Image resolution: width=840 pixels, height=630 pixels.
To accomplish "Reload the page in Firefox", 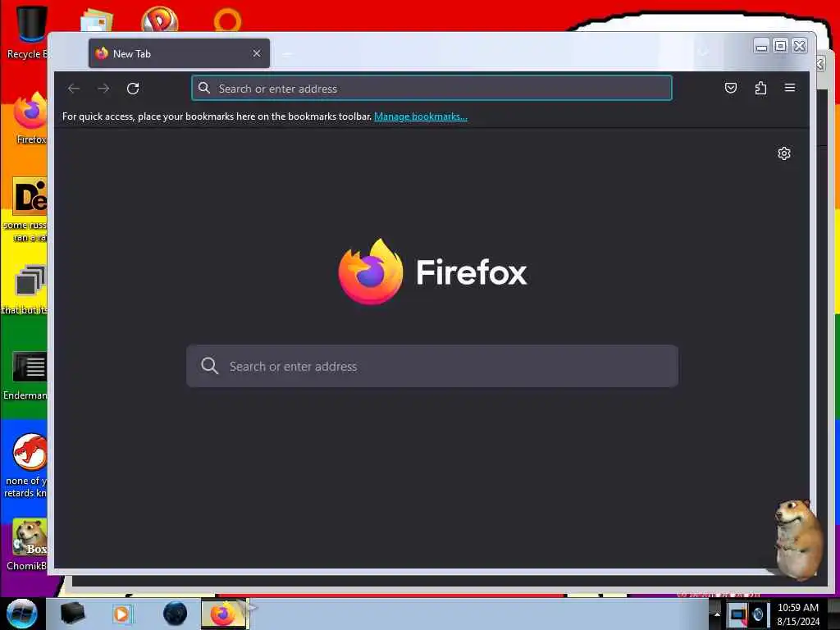I will pos(133,89).
